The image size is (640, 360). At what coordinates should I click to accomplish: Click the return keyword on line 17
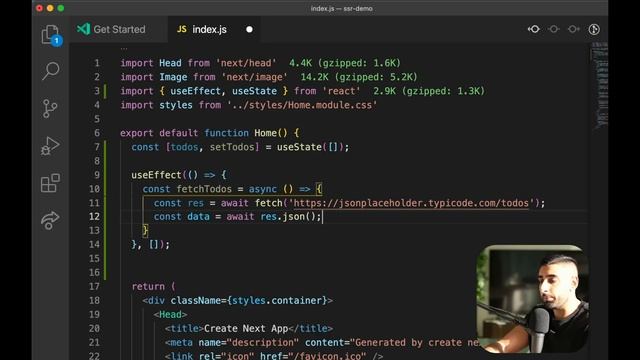[148, 287]
